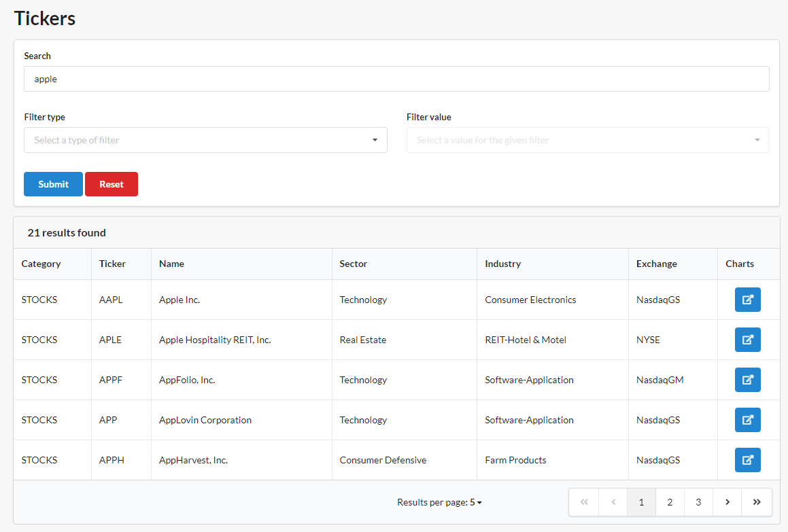Click the Tickers page heading

pos(45,18)
